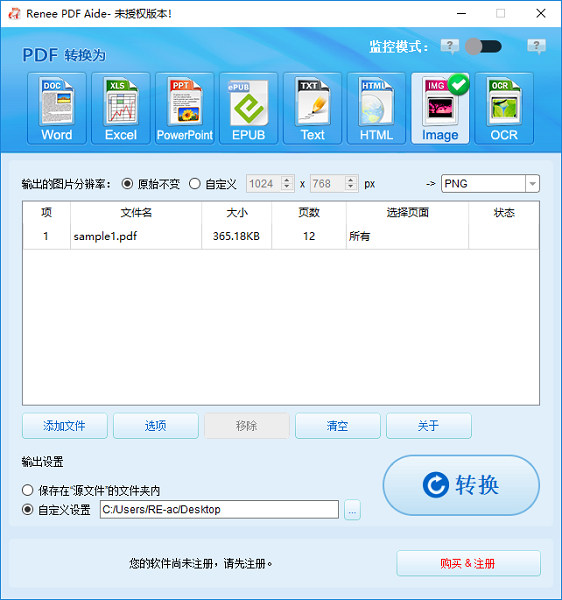
Task: Choose PowerPoint output format icon
Action: [x=184, y=108]
